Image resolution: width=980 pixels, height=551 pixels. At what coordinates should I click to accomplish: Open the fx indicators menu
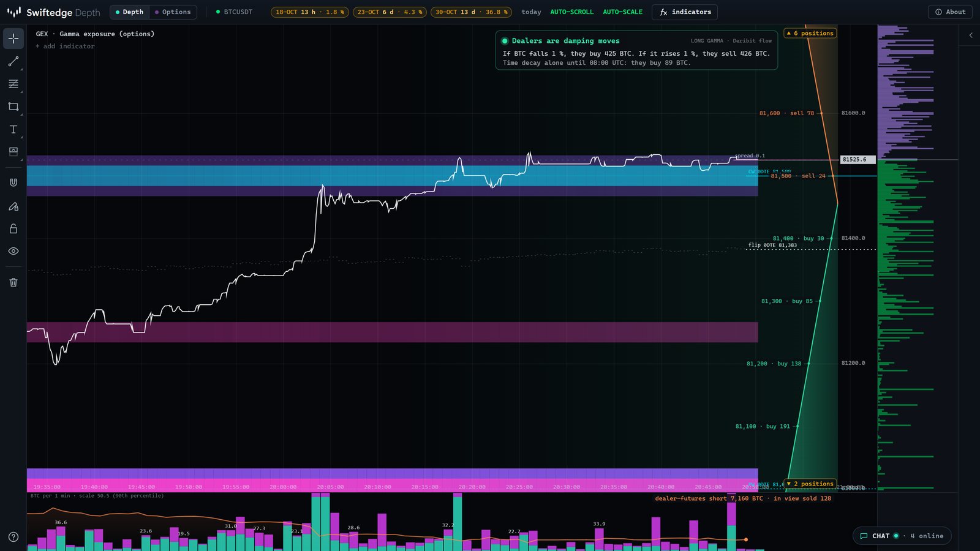pos(685,12)
